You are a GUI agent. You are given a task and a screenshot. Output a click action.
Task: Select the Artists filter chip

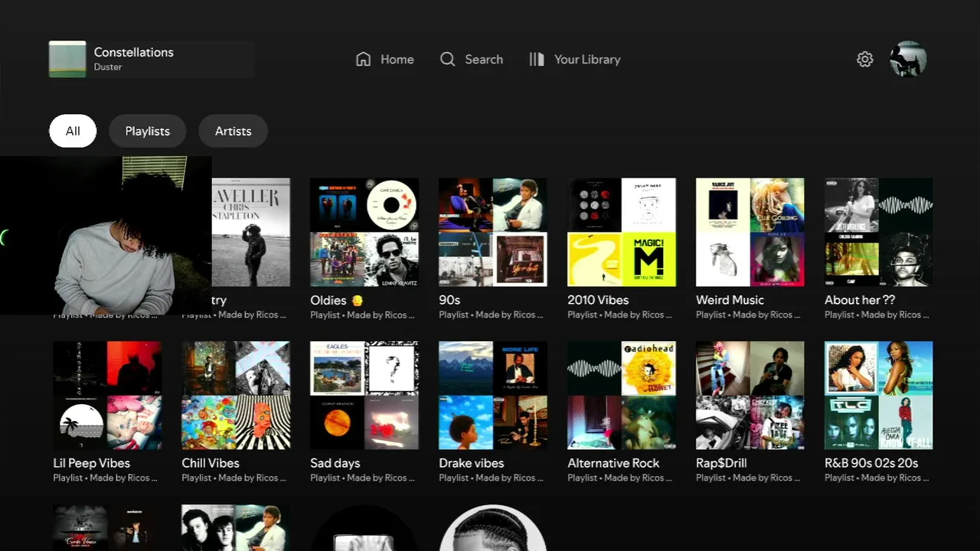pos(233,131)
